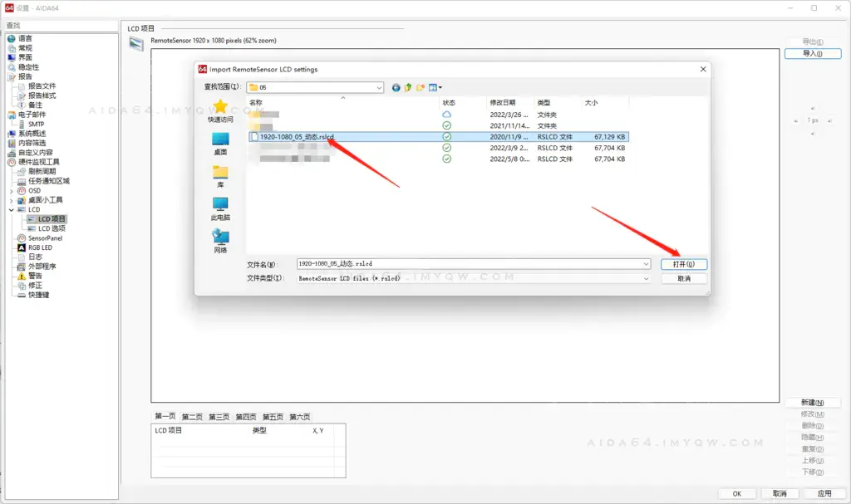
Task: Select the 刷新周期 clock icon
Action: pos(22,171)
